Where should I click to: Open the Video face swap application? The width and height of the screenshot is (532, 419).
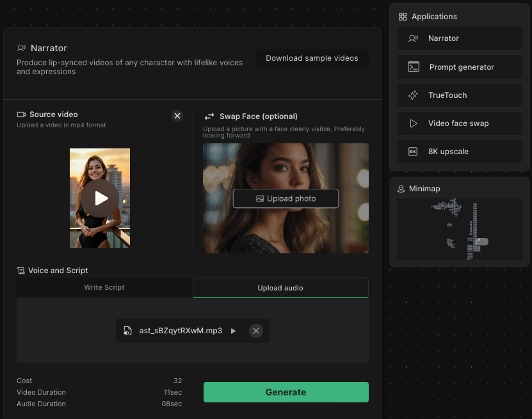[460, 123]
